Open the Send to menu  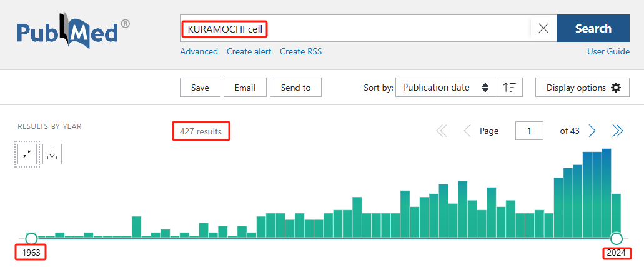[295, 88]
